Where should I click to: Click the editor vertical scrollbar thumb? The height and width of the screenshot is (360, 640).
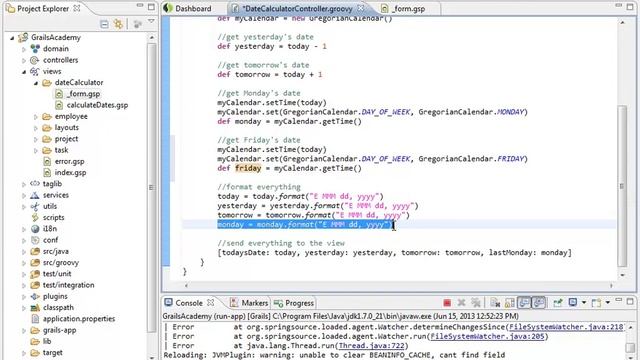(622, 186)
